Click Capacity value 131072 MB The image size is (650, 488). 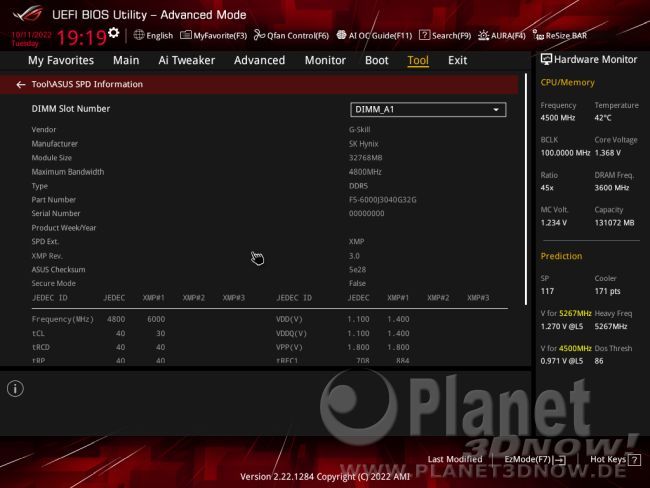click(614, 223)
